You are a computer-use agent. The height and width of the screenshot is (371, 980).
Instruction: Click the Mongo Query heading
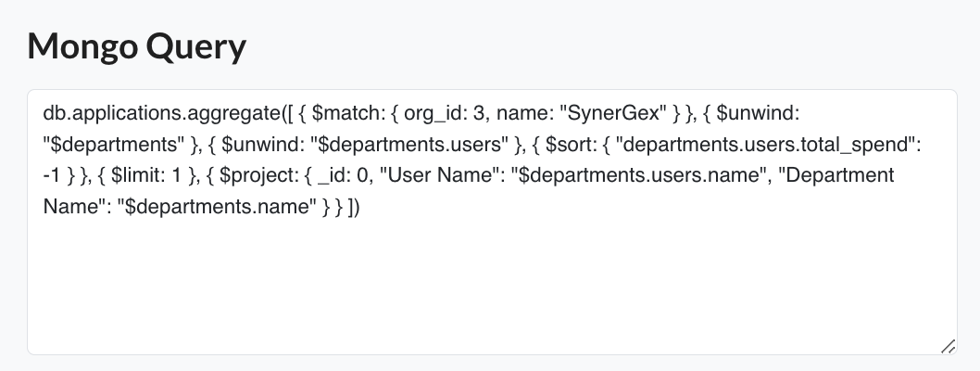pos(137,46)
